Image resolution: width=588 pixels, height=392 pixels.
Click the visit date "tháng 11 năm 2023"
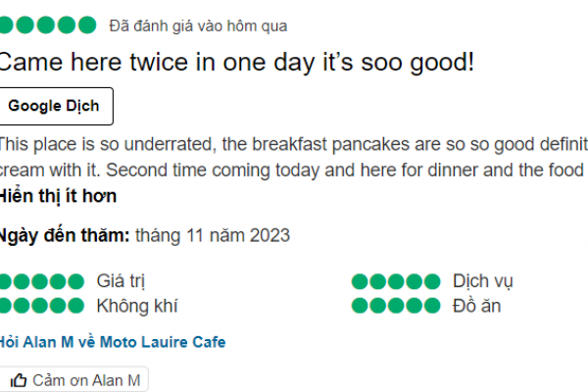[213, 235]
